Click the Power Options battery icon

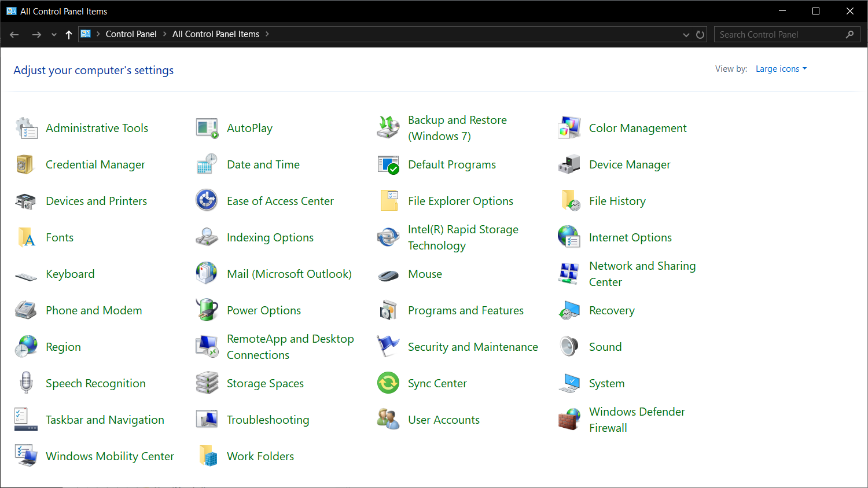tap(207, 310)
